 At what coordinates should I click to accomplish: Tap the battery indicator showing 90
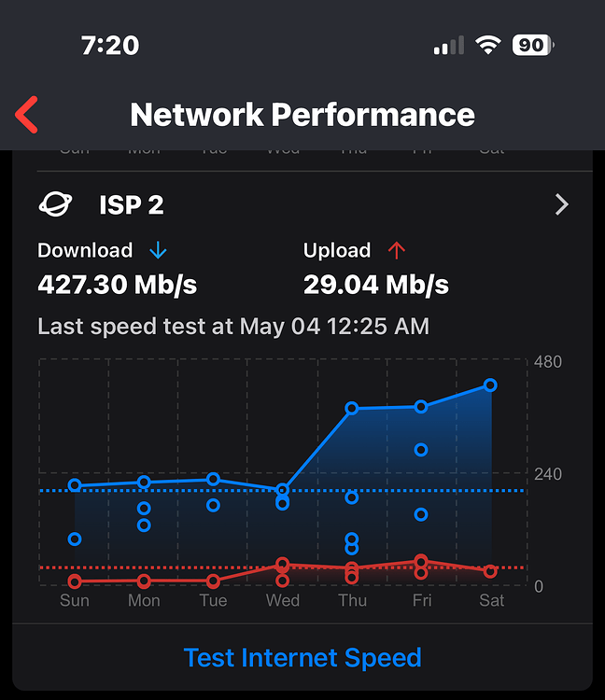point(533,45)
